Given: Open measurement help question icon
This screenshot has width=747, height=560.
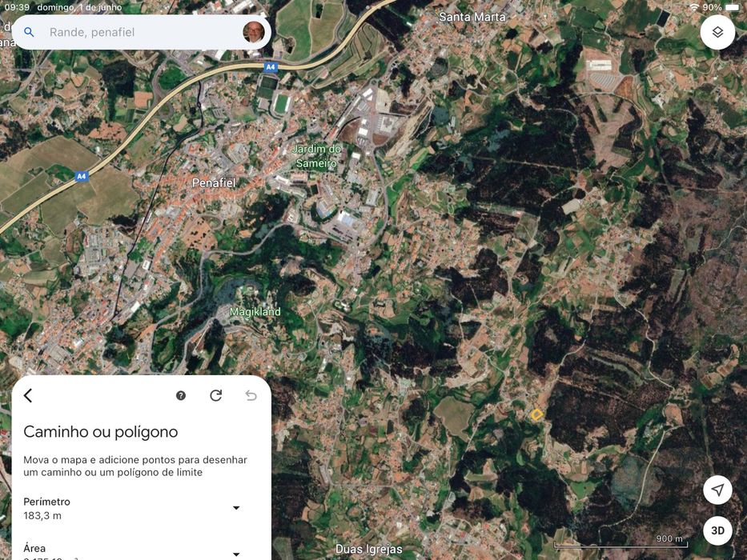Looking at the screenshot, I should coord(181,395).
